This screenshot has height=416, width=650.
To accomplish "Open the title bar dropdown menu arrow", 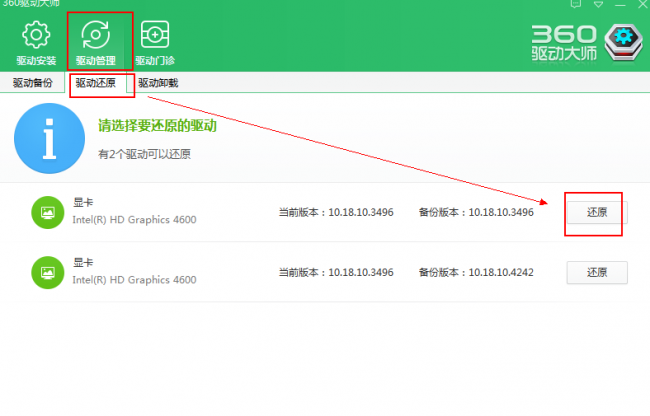I will tap(598, 5).
